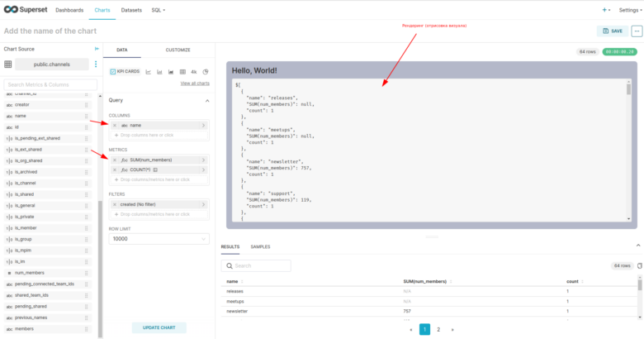The image size is (644, 339).
Task: Switch to the RESULTS tab
Action: [x=230, y=247]
